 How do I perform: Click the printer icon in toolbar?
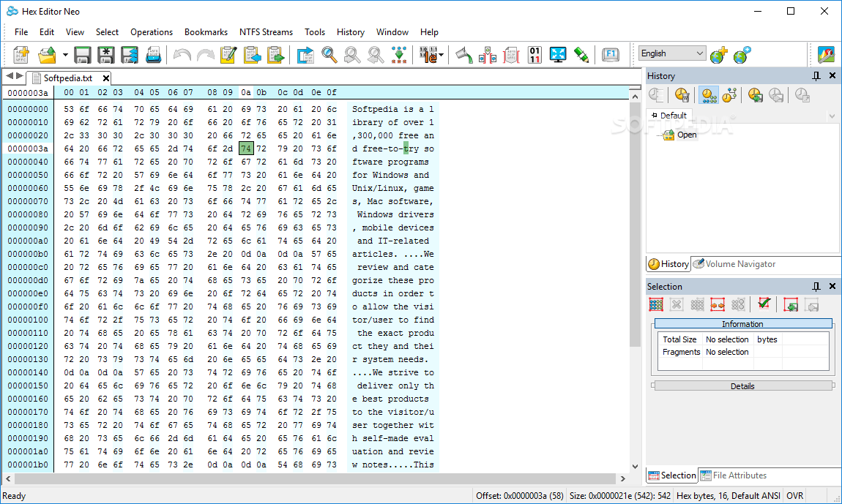[x=153, y=55]
